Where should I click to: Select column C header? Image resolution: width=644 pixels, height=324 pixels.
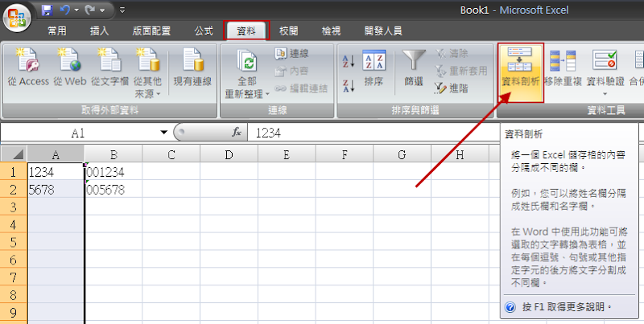coord(171,154)
